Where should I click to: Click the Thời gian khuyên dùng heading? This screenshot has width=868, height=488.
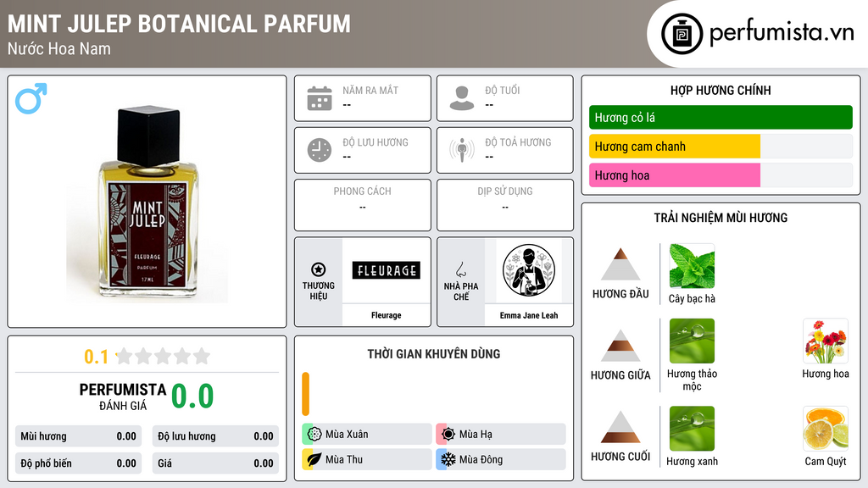434,354
